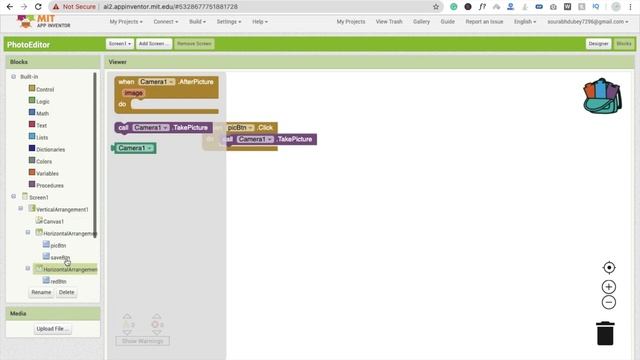Open the Report an Issue link
This screenshot has width=640, height=360.
click(x=484, y=22)
